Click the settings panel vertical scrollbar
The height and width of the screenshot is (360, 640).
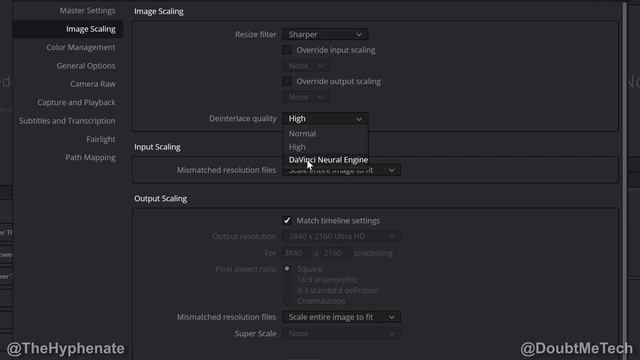pos(624,180)
